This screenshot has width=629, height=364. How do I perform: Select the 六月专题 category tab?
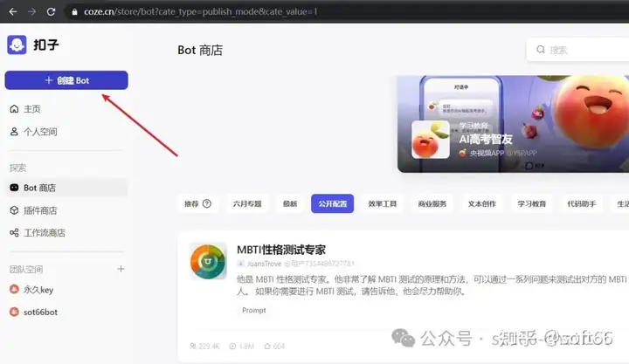coord(247,203)
